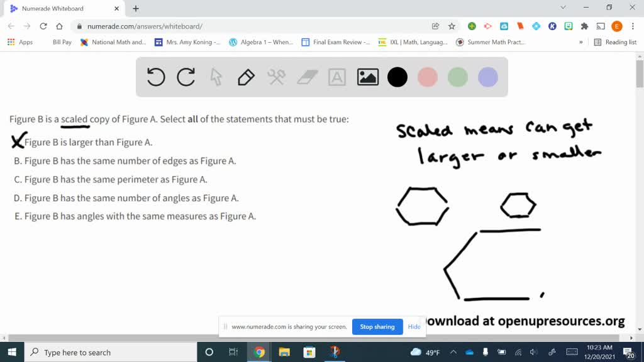Close the Numerade Whiteboard tab

click(x=116, y=8)
